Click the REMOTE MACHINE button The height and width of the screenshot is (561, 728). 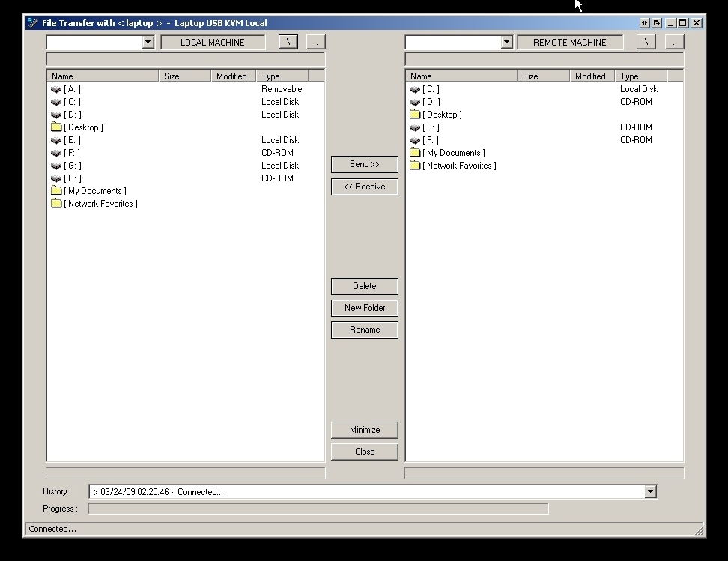(570, 42)
